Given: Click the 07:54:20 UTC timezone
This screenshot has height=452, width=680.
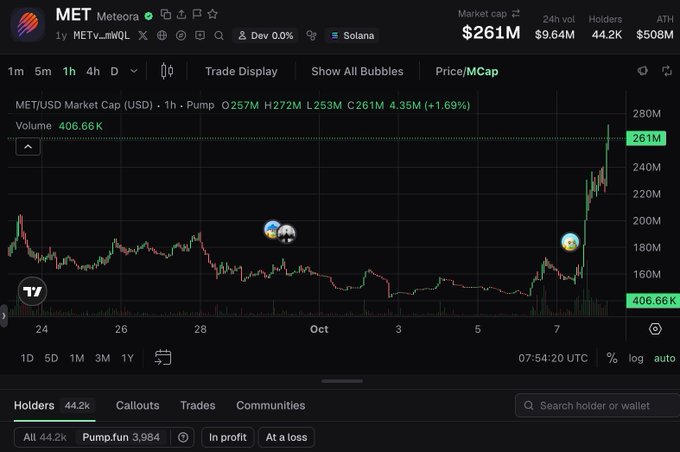Looking at the screenshot, I should pos(553,358).
